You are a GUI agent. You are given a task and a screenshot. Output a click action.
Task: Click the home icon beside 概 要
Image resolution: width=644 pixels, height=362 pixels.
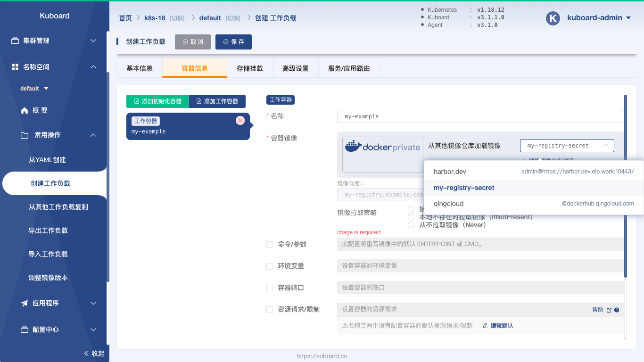click(x=25, y=110)
